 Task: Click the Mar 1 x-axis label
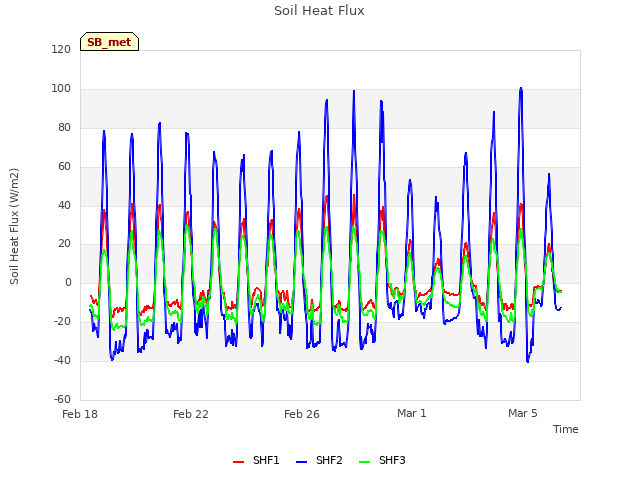411,413
